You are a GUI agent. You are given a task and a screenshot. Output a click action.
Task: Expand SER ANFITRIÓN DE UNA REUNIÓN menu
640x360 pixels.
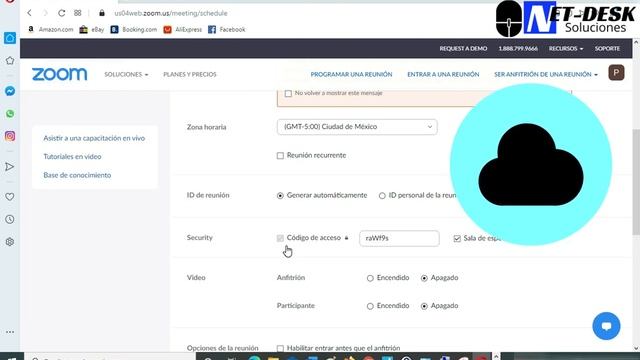tap(546, 74)
